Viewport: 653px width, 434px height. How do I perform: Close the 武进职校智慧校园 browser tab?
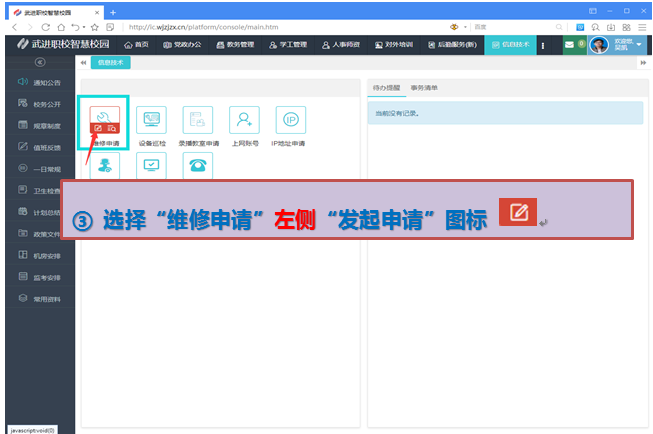click(x=97, y=12)
